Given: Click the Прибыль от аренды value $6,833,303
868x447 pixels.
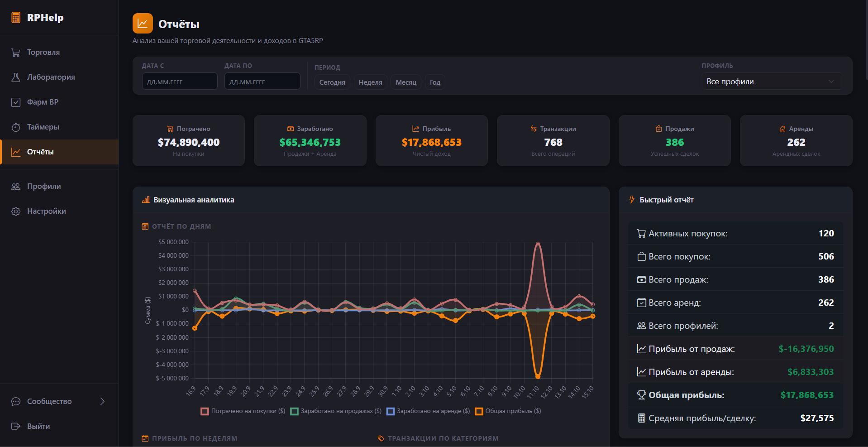Looking at the screenshot, I should click(x=810, y=372).
